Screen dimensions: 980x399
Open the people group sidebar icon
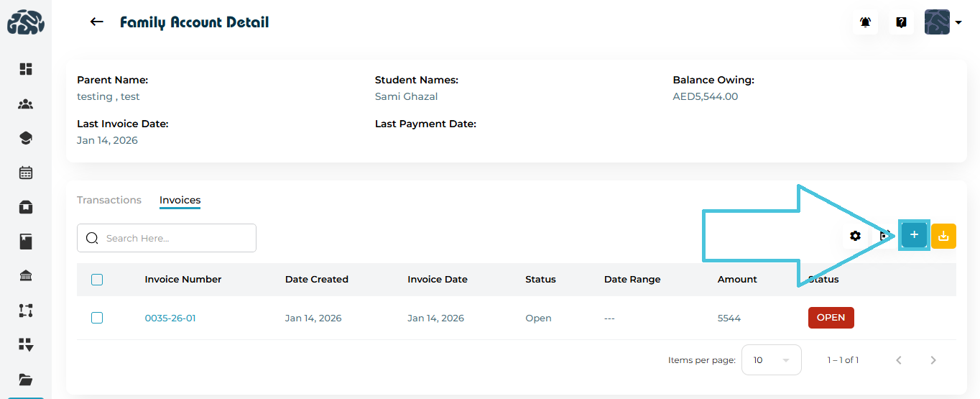point(26,104)
